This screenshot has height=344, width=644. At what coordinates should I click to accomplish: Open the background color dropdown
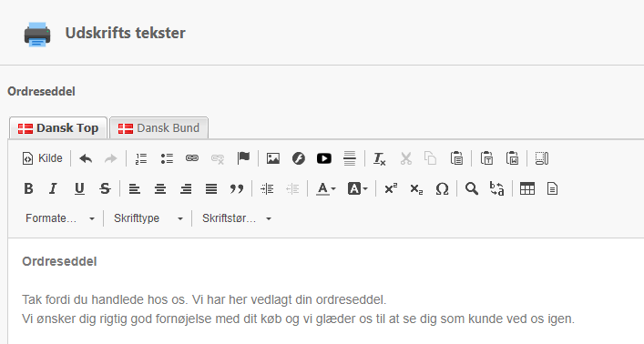click(357, 188)
